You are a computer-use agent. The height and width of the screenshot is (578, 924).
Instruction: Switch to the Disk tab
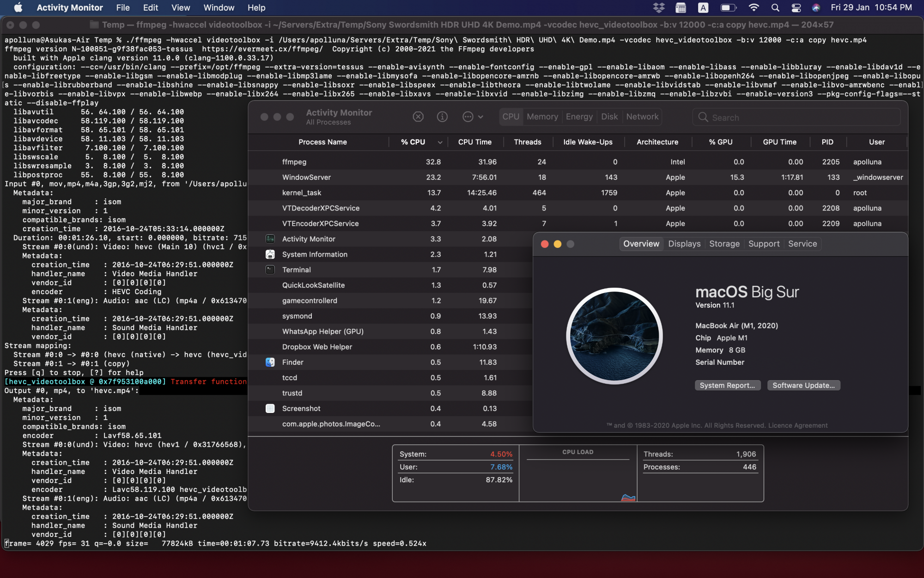coord(609,117)
